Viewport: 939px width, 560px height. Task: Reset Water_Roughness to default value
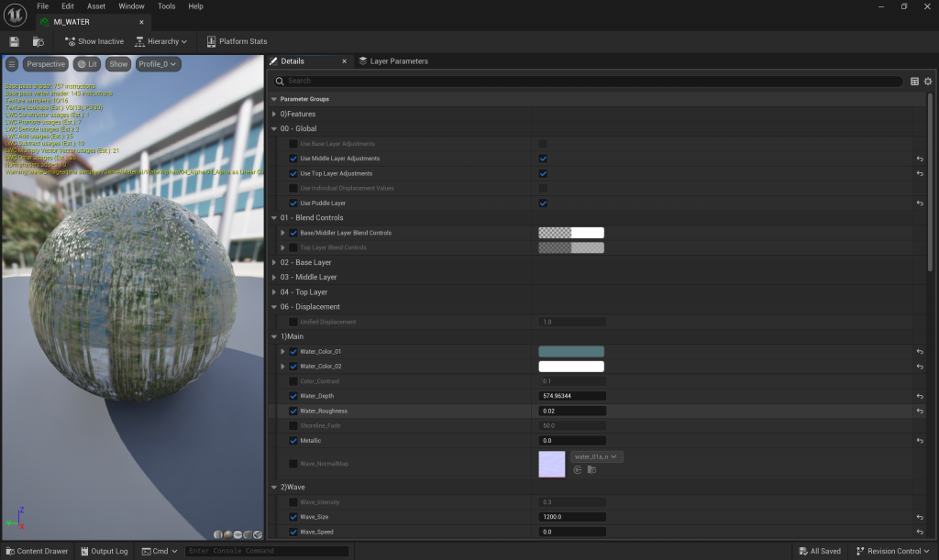[920, 411]
